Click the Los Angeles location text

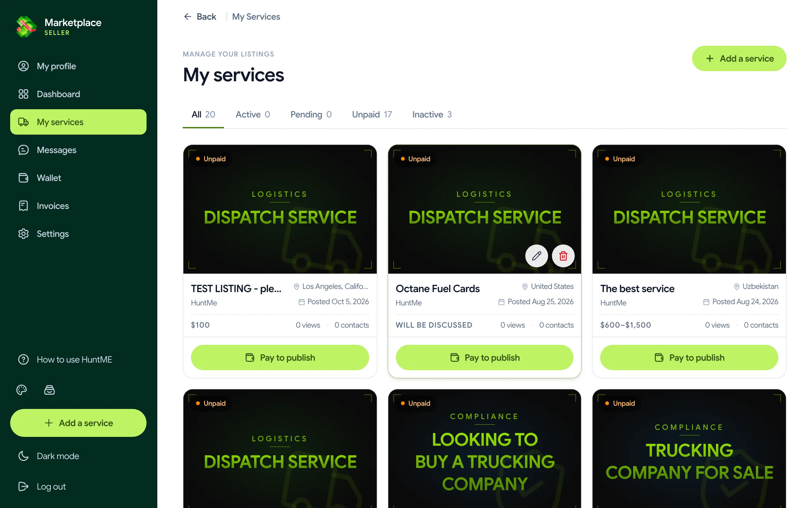point(335,286)
